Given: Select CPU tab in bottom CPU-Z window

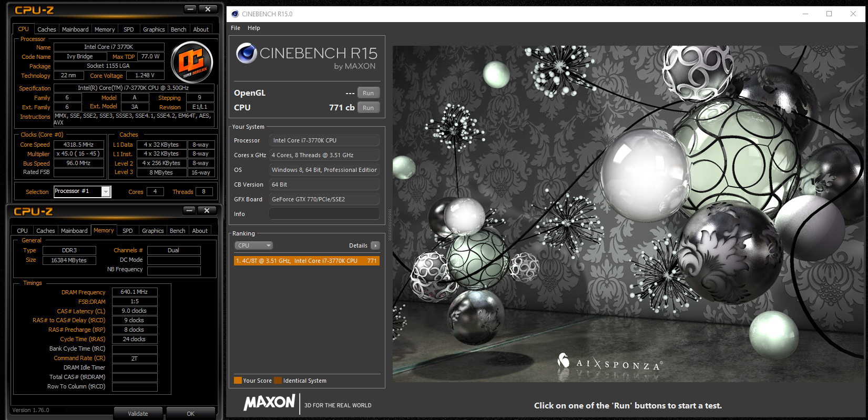Looking at the screenshot, I should (22, 231).
